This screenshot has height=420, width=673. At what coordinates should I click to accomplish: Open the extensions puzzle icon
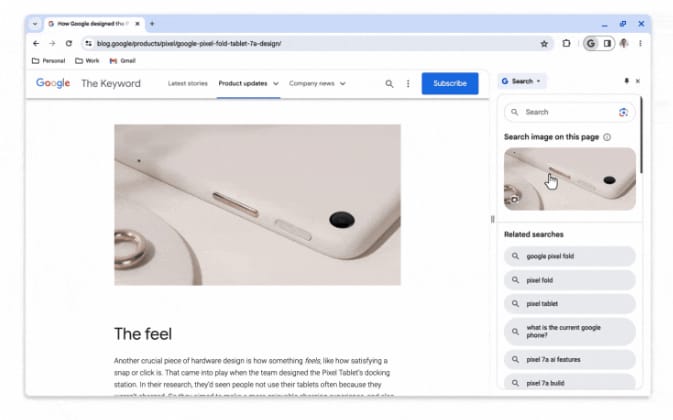pyautogui.click(x=566, y=43)
